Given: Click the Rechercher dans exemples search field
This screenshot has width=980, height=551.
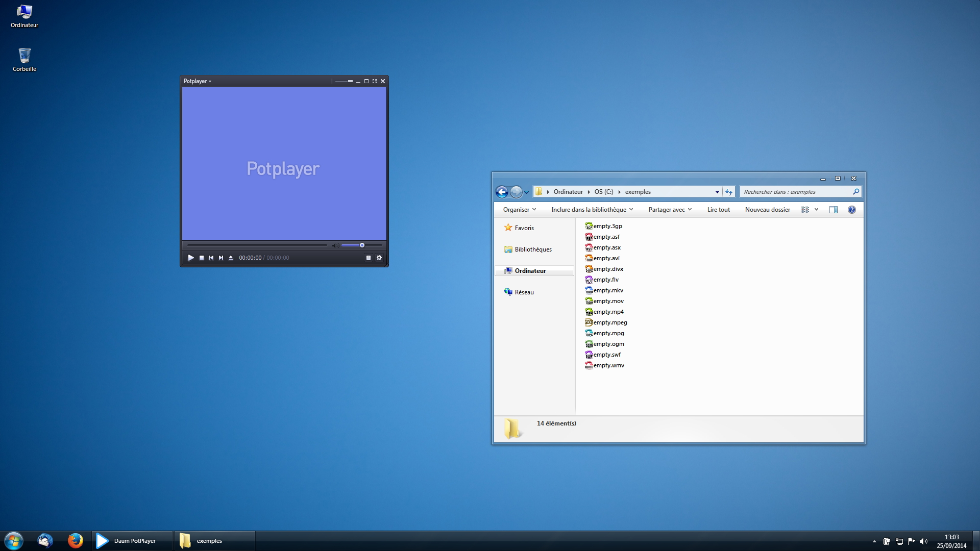Looking at the screenshot, I should (800, 192).
